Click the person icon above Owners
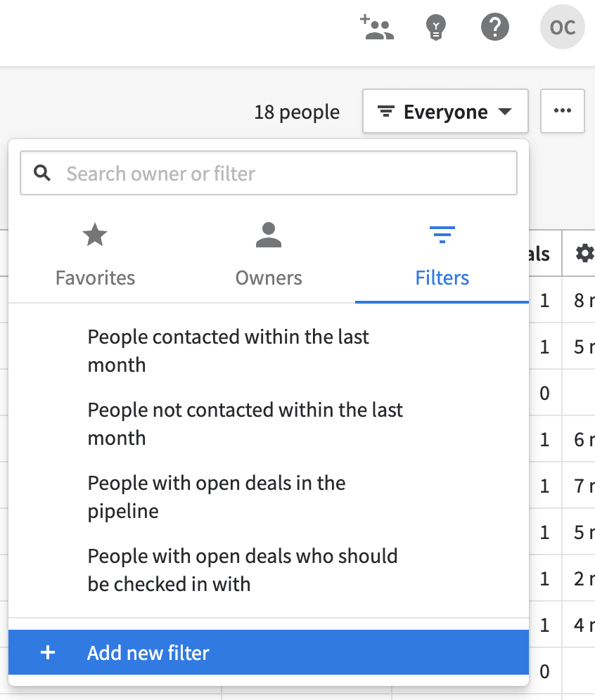Screen dimensions: 595x700 coord(268,235)
